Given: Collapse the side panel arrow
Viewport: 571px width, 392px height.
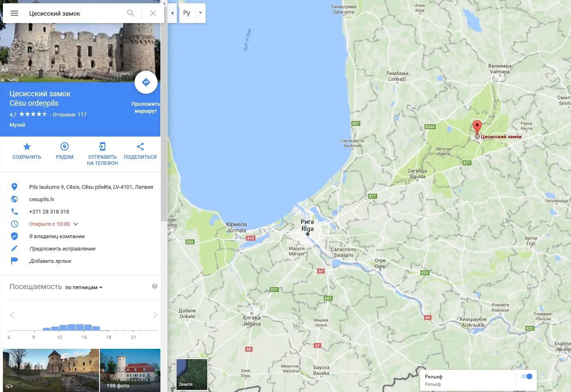Looking at the screenshot, I should click(x=172, y=13).
